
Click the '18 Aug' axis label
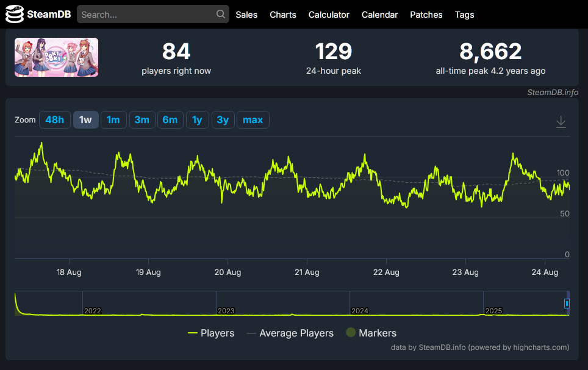[x=69, y=272]
